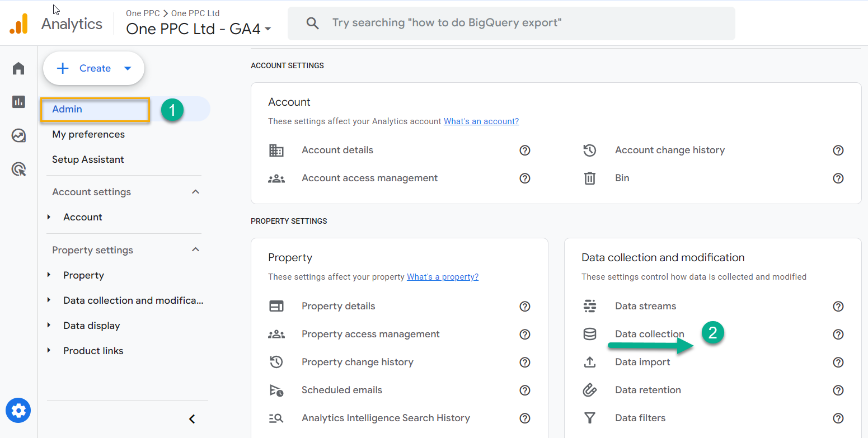Screen dimensions: 868x438
Task: Open help for Data streams
Action: click(x=838, y=306)
